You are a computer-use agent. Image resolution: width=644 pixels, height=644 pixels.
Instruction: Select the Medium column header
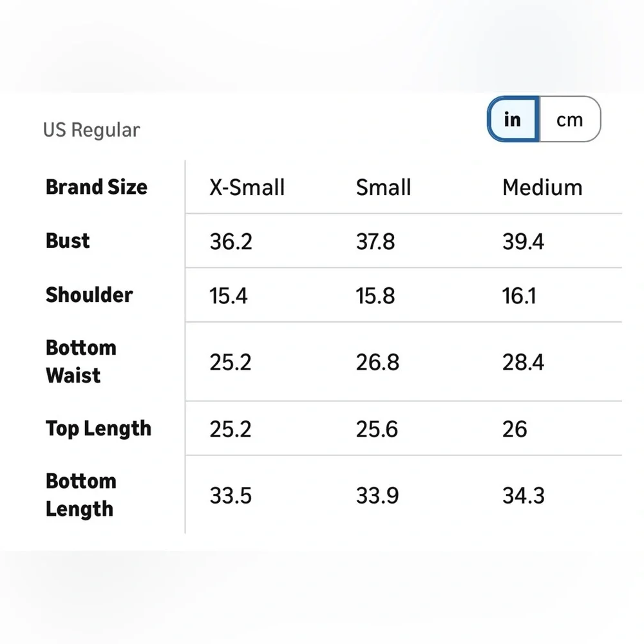(542, 187)
